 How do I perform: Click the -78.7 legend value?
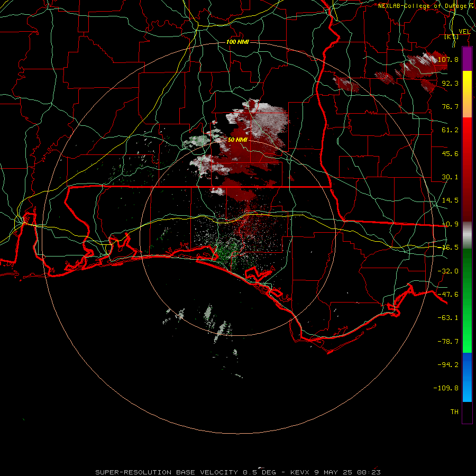point(448,342)
